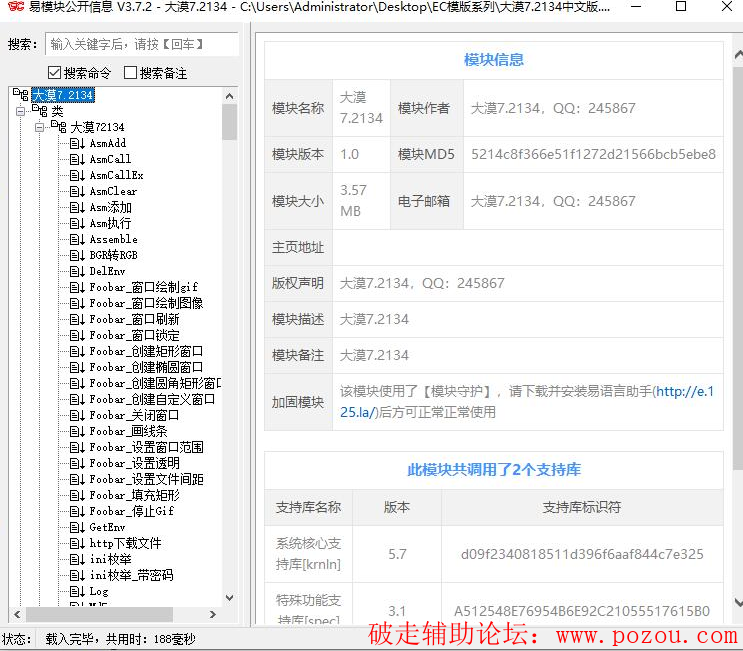Click the info panel scroll-down arrow
This screenshot has width=743, height=651.
point(738,603)
